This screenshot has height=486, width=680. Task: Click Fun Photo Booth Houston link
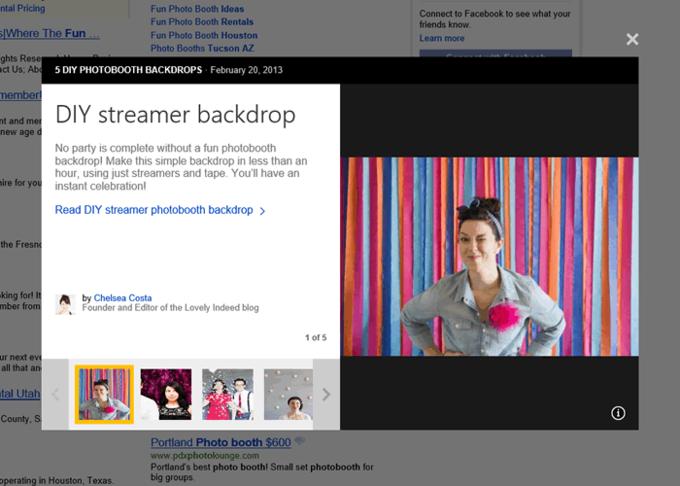tap(204, 35)
